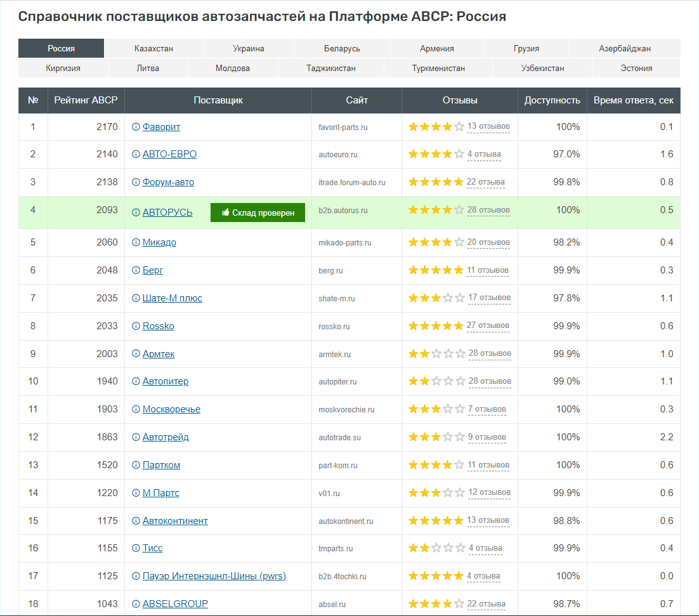Open the Фаворит supplier link
Screen dimensions: 699x616
click(x=161, y=127)
